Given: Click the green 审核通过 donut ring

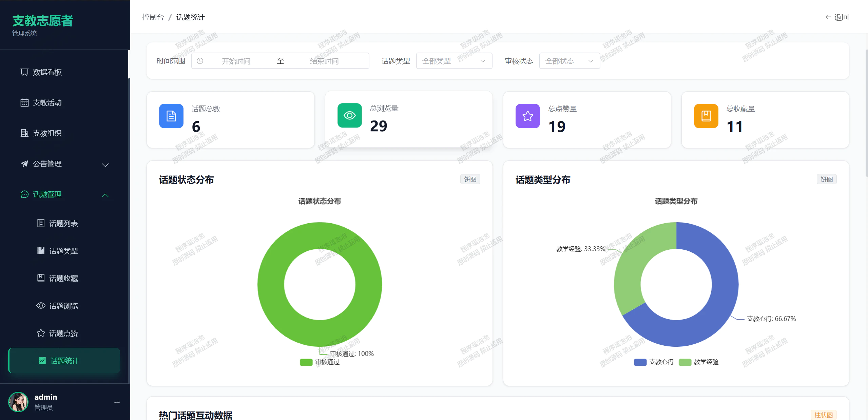Looking at the screenshot, I should 271,284.
